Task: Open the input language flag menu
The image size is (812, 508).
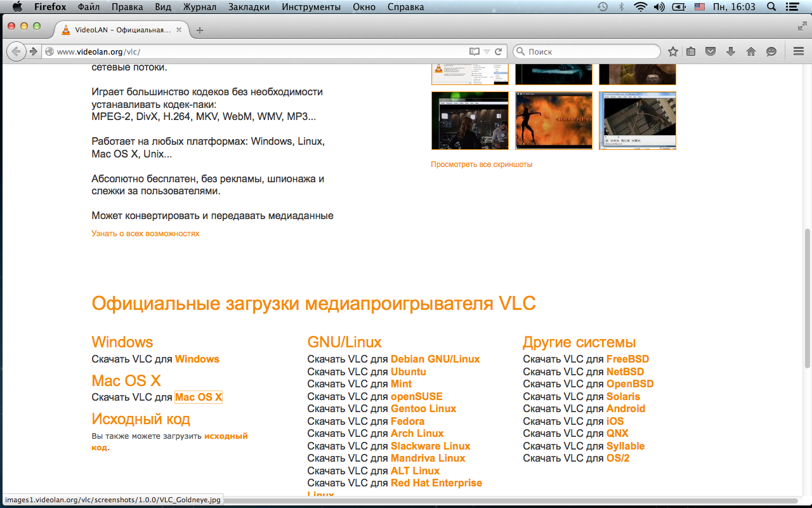Action: tap(700, 7)
